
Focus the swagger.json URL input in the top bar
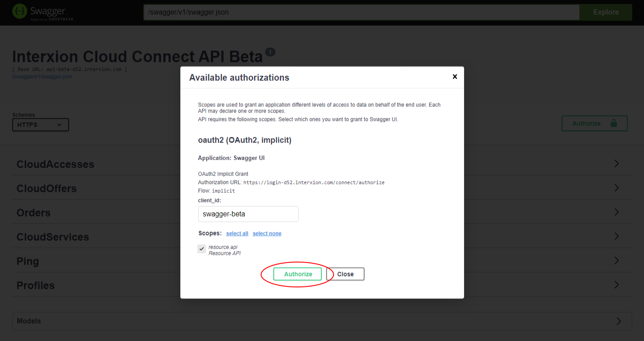coord(362,12)
